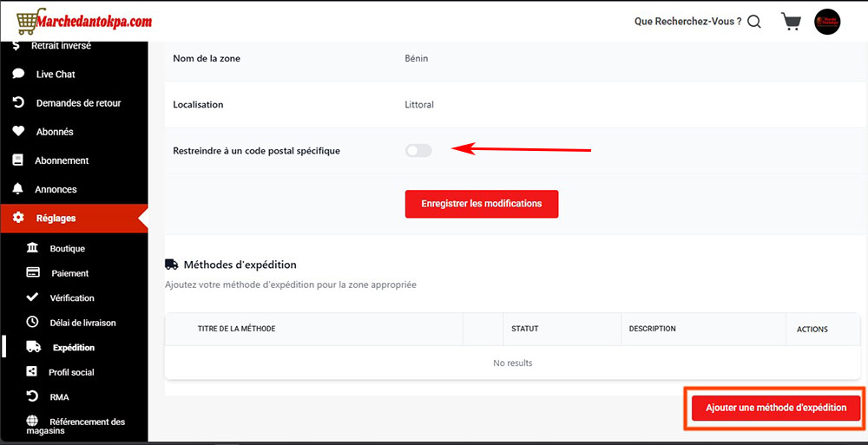
Task: Open Délai de livraison settings
Action: (x=82, y=323)
